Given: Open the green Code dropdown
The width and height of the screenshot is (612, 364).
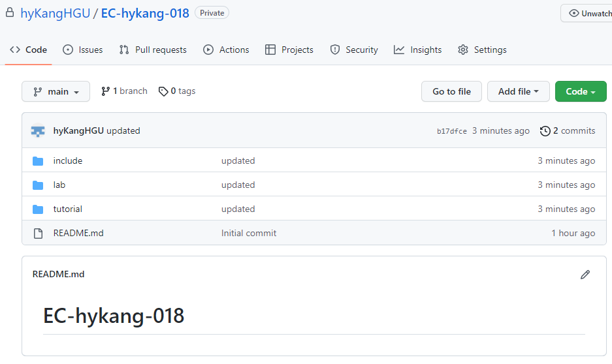Looking at the screenshot, I should pos(580,92).
